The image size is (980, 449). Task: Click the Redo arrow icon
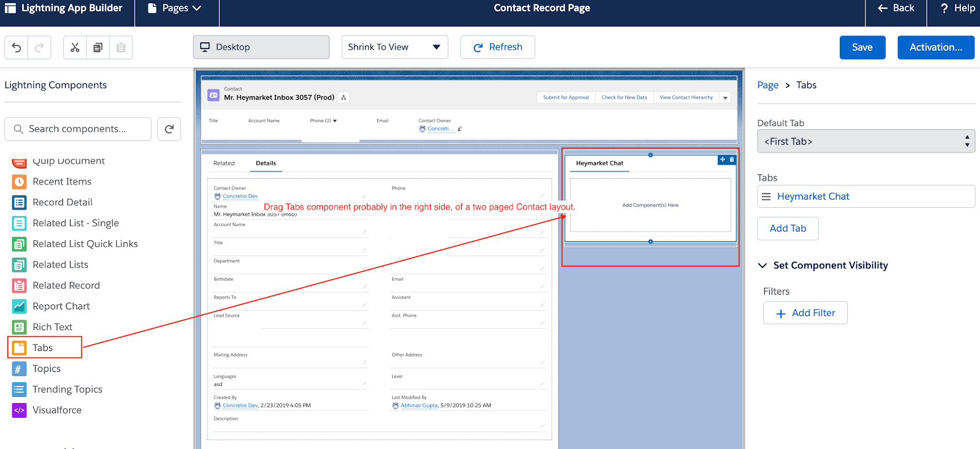point(39,47)
